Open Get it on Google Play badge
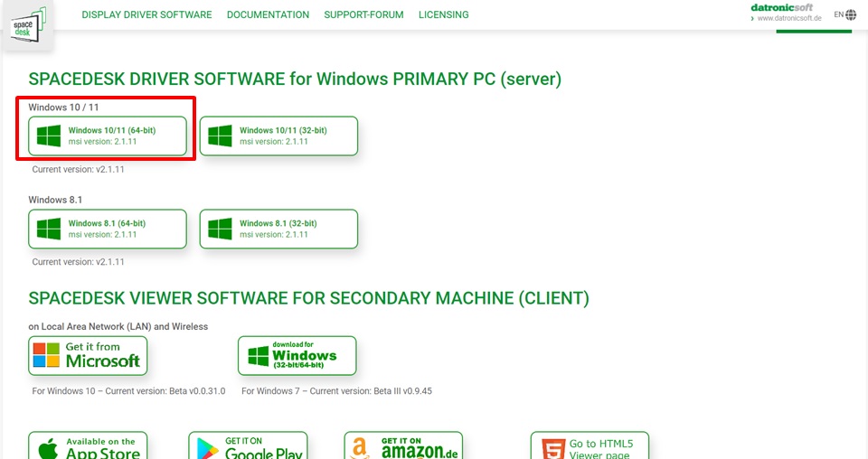Image resolution: width=868 pixels, height=459 pixels. click(x=248, y=445)
